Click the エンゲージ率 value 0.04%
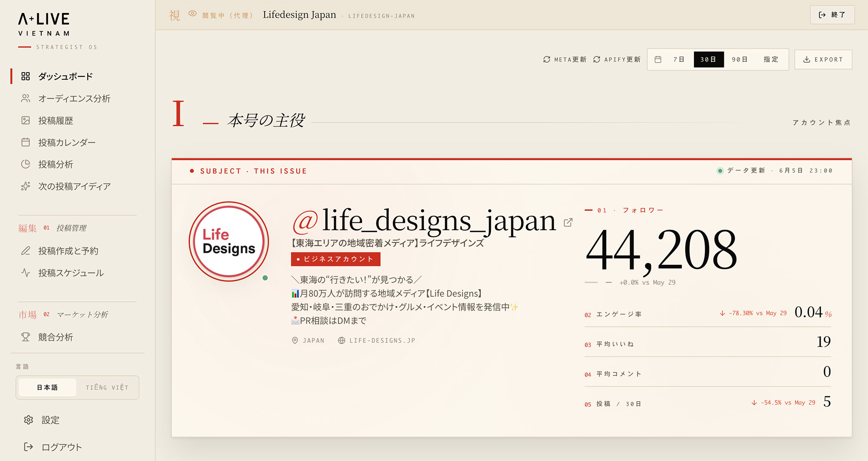This screenshot has height=461, width=868. [x=813, y=312]
